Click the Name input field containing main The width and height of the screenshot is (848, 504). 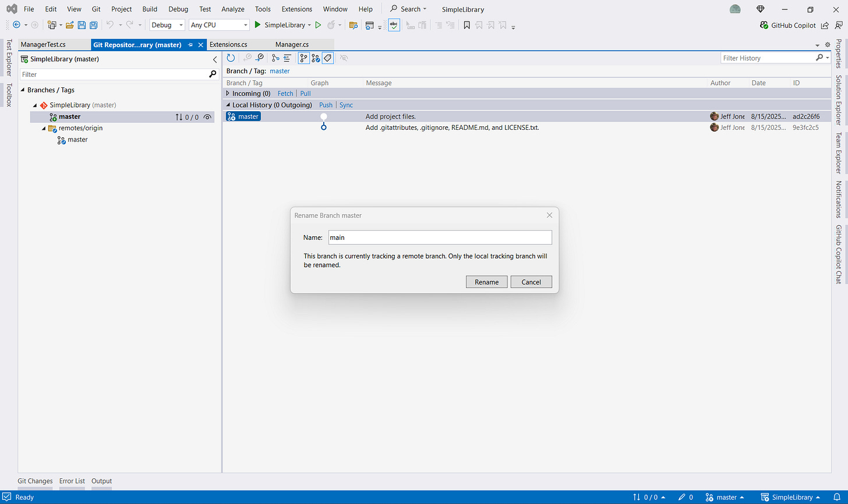(440, 237)
